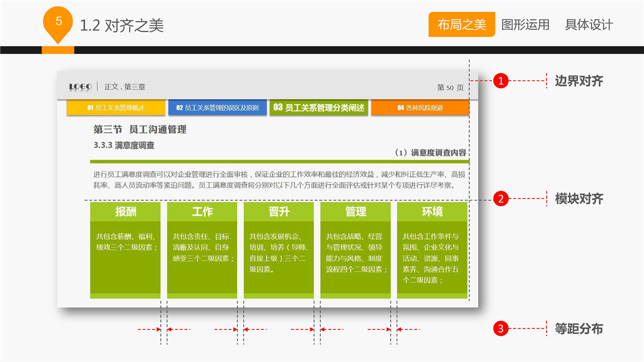Click the 环境 card header
The height and width of the screenshot is (362, 644).
[432, 212]
